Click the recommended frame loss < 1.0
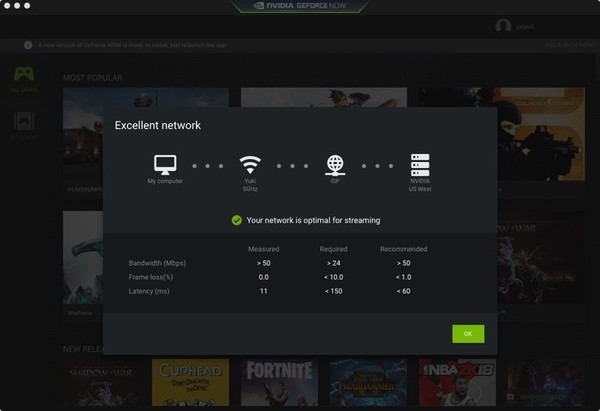600x411 pixels. point(403,277)
